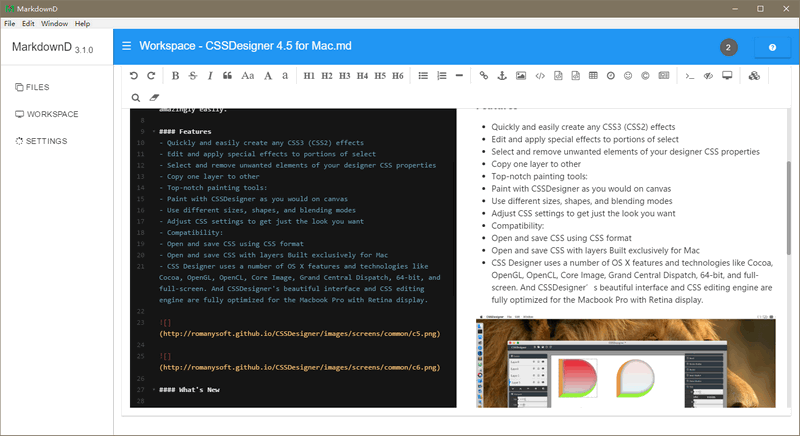Go to WORKSPACE in the sidebar
The height and width of the screenshot is (436, 800).
[x=46, y=114]
